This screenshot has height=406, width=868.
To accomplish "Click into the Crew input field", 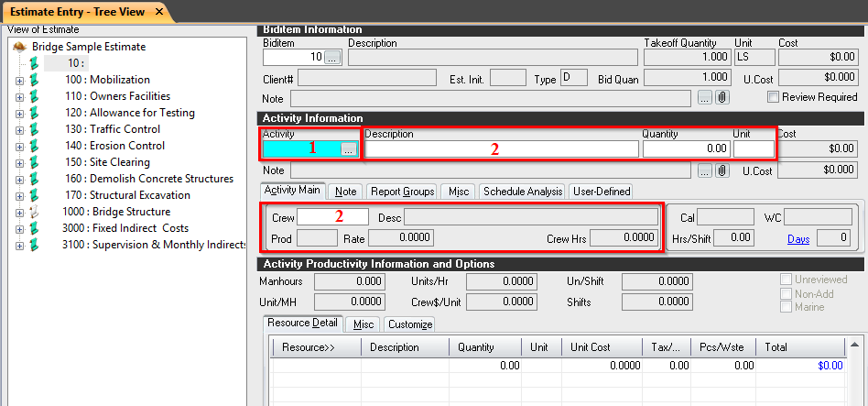I will pos(332,217).
